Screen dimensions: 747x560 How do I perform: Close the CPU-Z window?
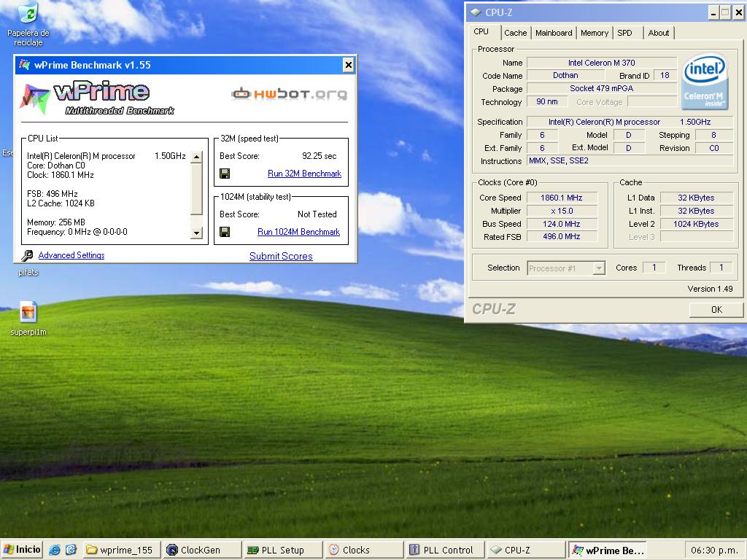point(738,13)
